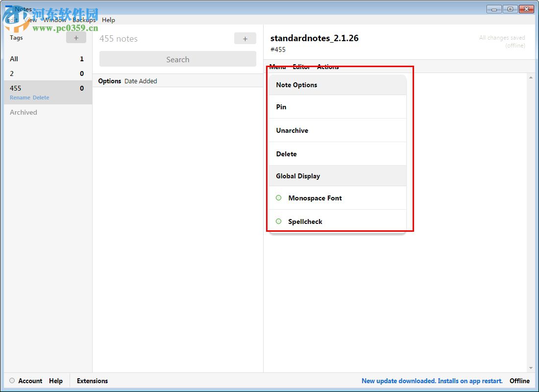
Task: Toggle the Monospace Font option
Action: click(337, 198)
